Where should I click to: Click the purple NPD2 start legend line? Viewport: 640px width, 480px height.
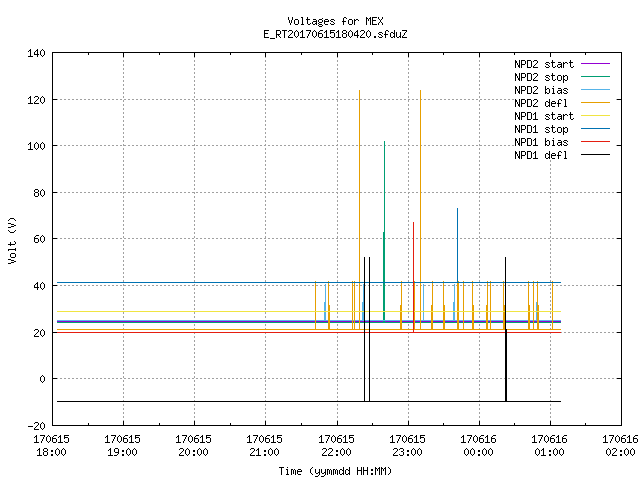coord(595,64)
